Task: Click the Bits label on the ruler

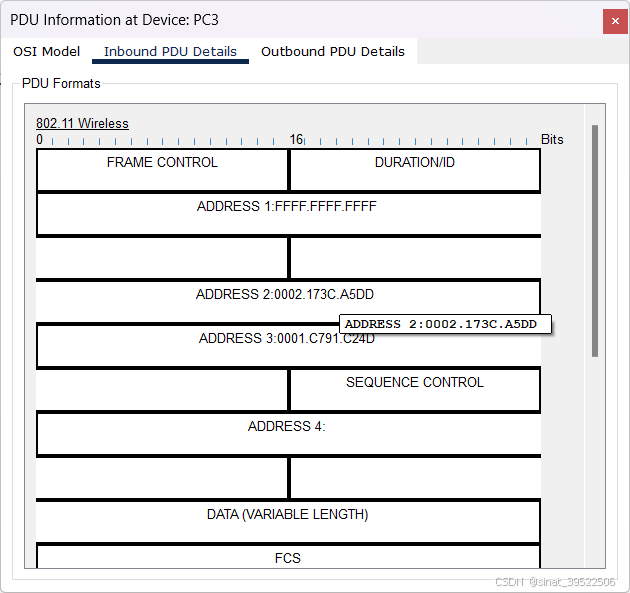Action: pos(552,140)
